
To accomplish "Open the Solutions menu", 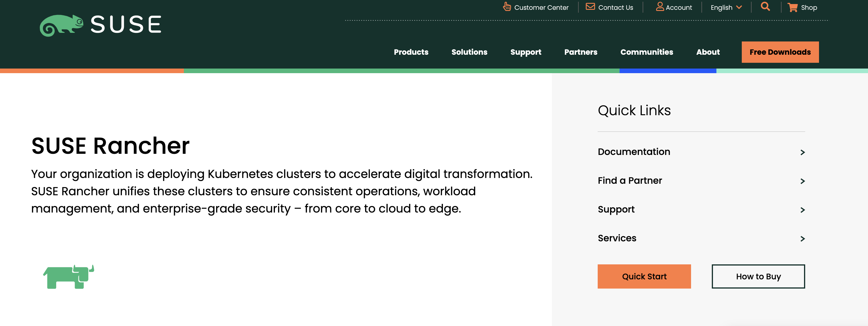I will click(469, 52).
